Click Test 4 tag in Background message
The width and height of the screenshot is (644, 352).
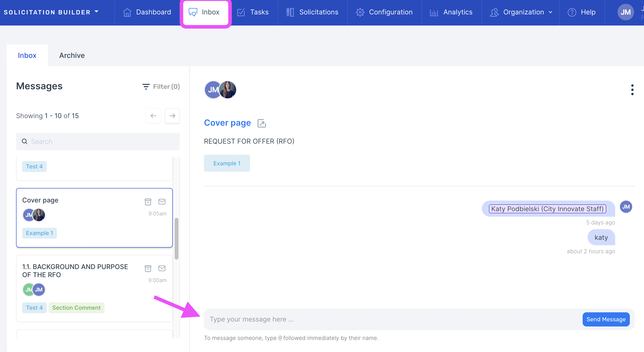[x=34, y=307]
